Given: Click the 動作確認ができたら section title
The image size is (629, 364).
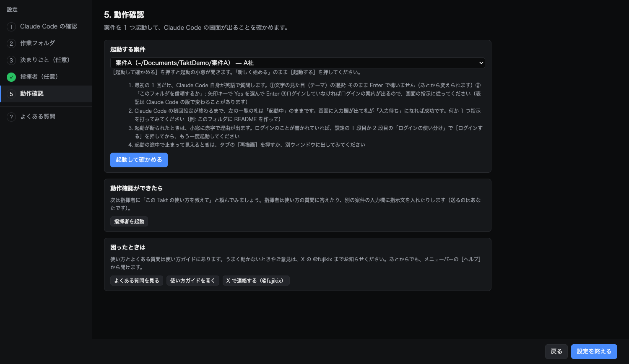Looking at the screenshot, I should click(136, 188).
